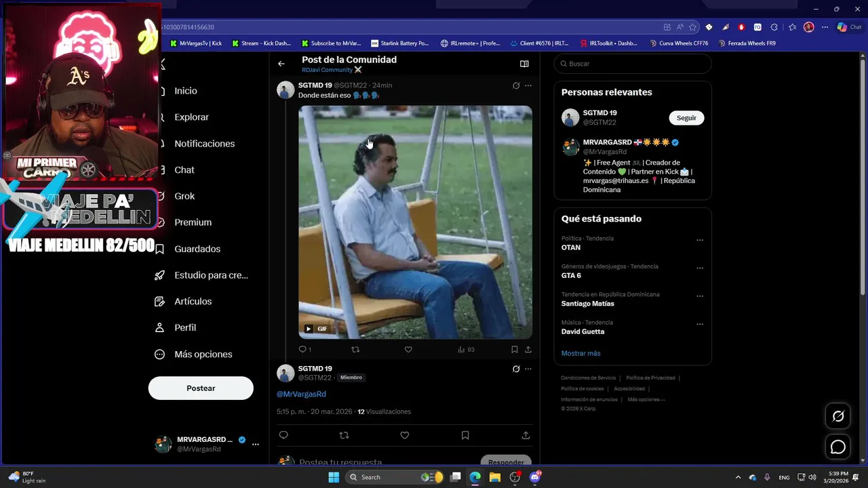This screenshot has height=488, width=868.
Task: Open the browser Settings and more menu
Action: (x=825, y=27)
